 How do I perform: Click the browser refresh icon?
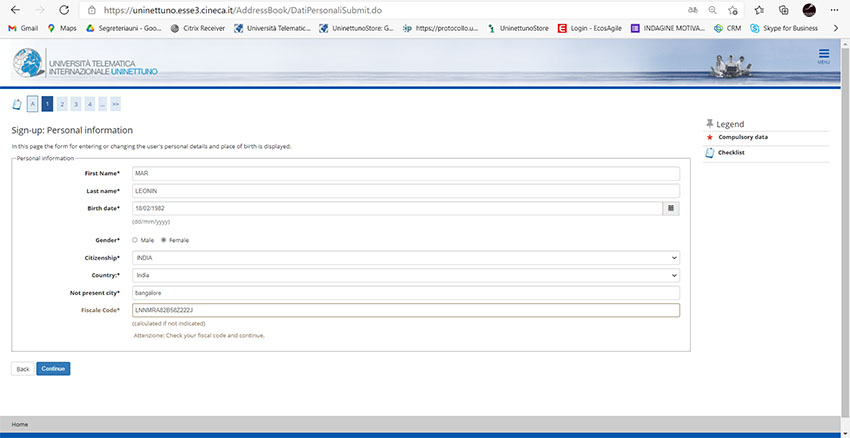click(x=63, y=10)
